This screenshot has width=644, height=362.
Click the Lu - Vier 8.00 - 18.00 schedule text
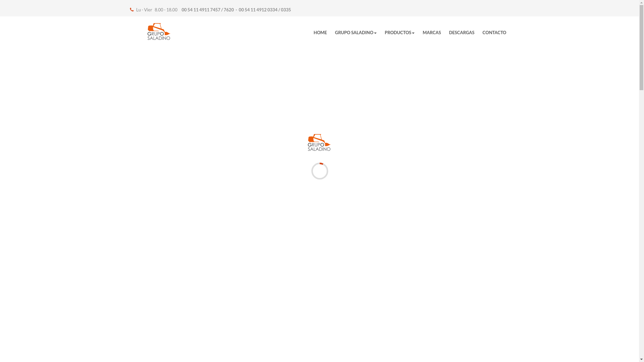point(157,10)
